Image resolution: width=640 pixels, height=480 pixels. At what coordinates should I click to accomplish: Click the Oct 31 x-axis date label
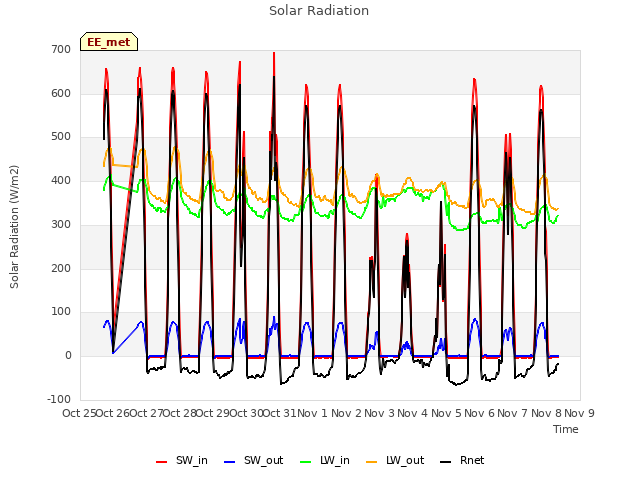point(280,413)
